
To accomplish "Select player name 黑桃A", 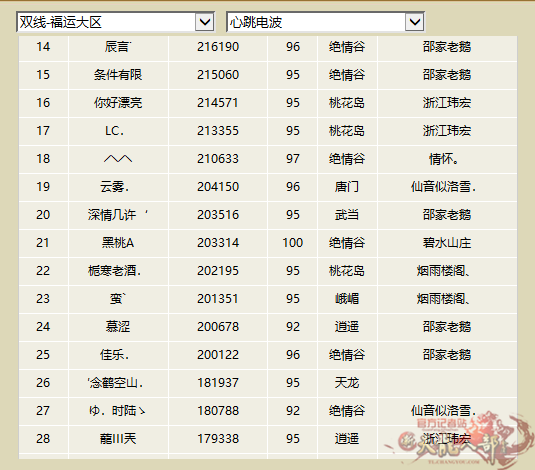I will [118, 243].
